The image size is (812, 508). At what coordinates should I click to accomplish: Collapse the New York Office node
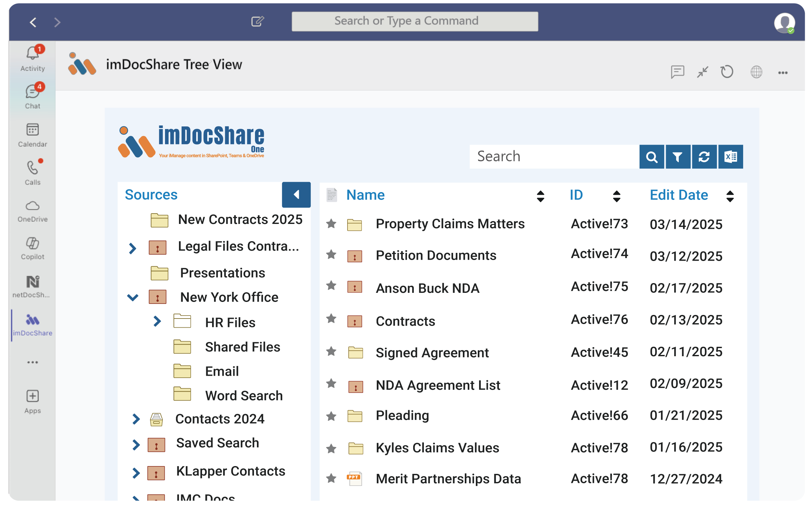(x=133, y=297)
